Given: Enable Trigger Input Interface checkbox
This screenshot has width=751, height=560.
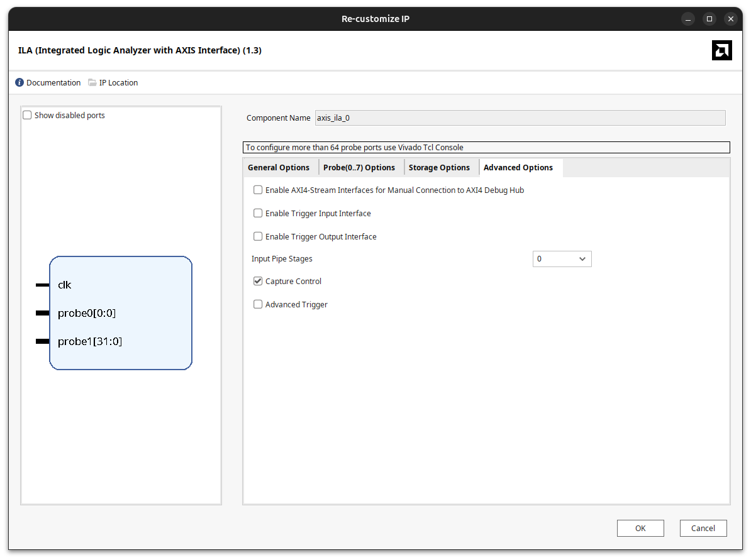Looking at the screenshot, I should [258, 213].
